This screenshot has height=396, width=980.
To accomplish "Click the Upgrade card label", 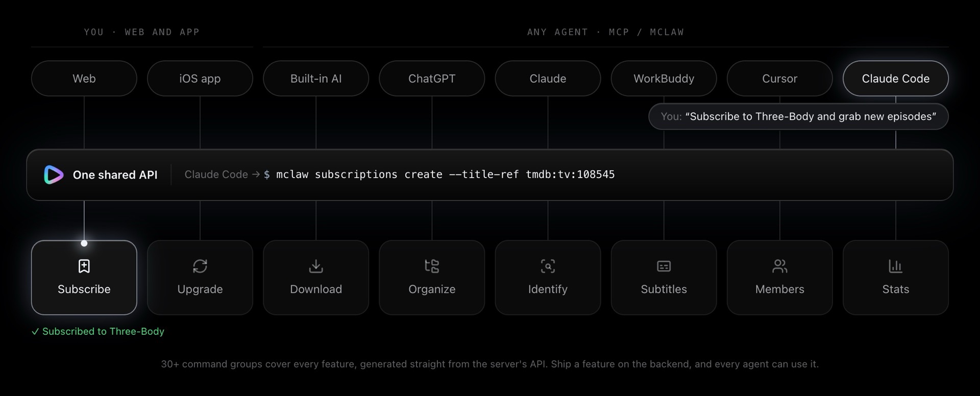I will [x=200, y=289].
